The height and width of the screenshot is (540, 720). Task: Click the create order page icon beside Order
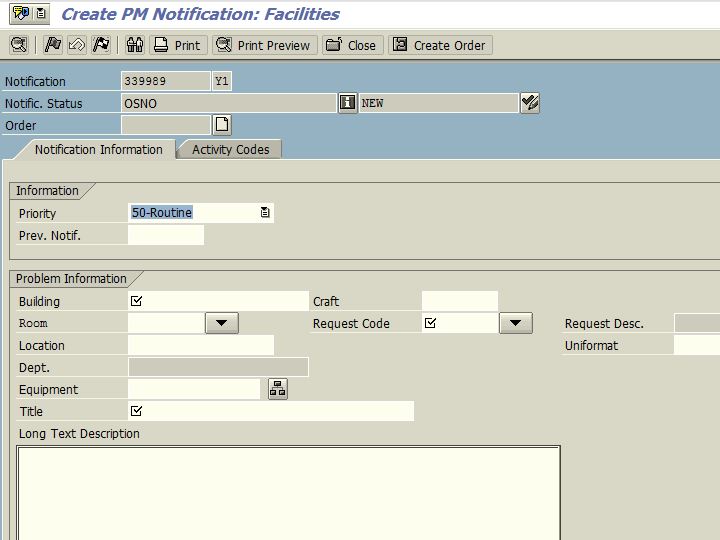[222, 125]
